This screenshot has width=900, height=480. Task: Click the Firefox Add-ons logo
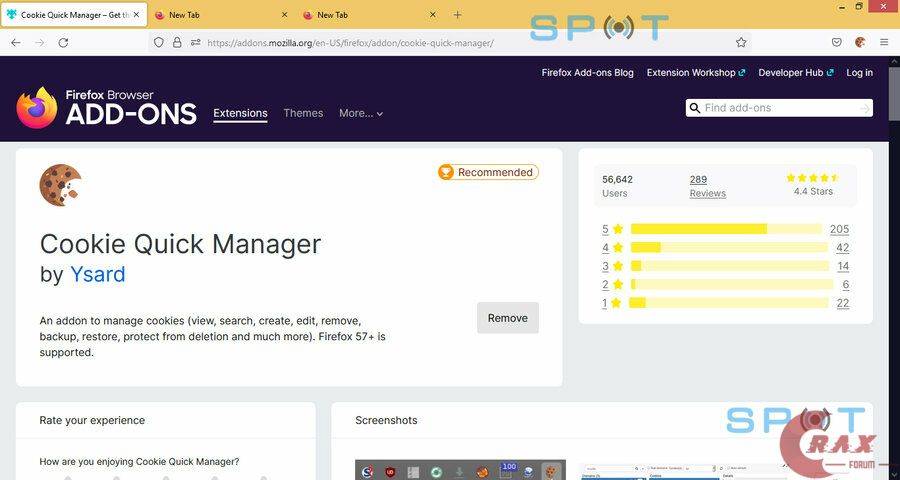[x=107, y=108]
